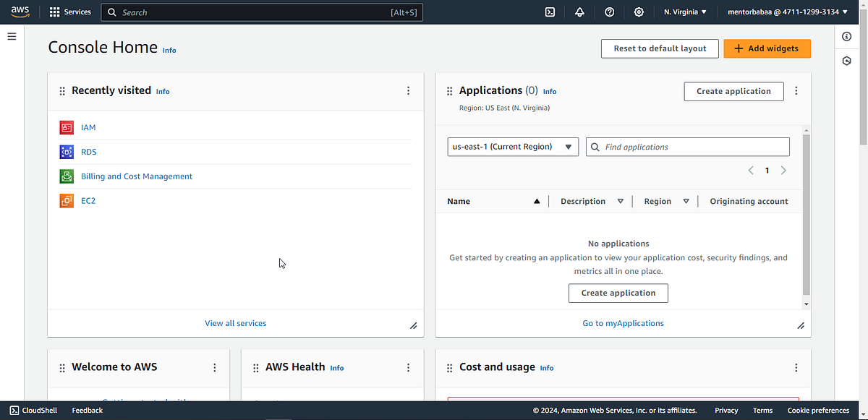
Task: Click the Applications panel scrollbar
Action: (805, 217)
